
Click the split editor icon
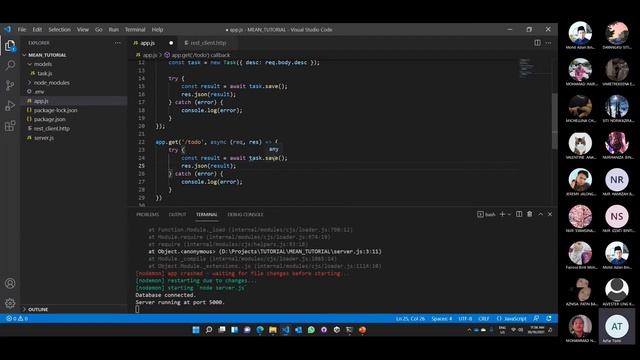coord(538,43)
